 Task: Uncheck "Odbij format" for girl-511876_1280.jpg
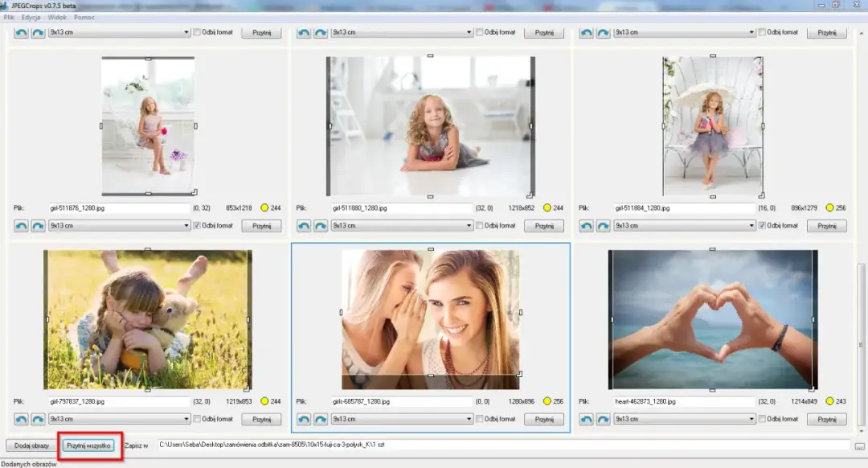point(198,226)
